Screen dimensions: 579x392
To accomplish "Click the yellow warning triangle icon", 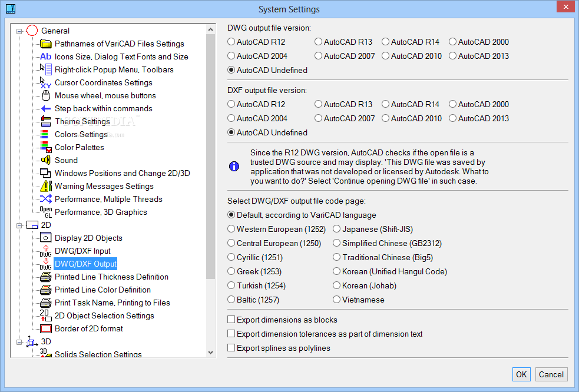I will pyautogui.click(x=46, y=186).
